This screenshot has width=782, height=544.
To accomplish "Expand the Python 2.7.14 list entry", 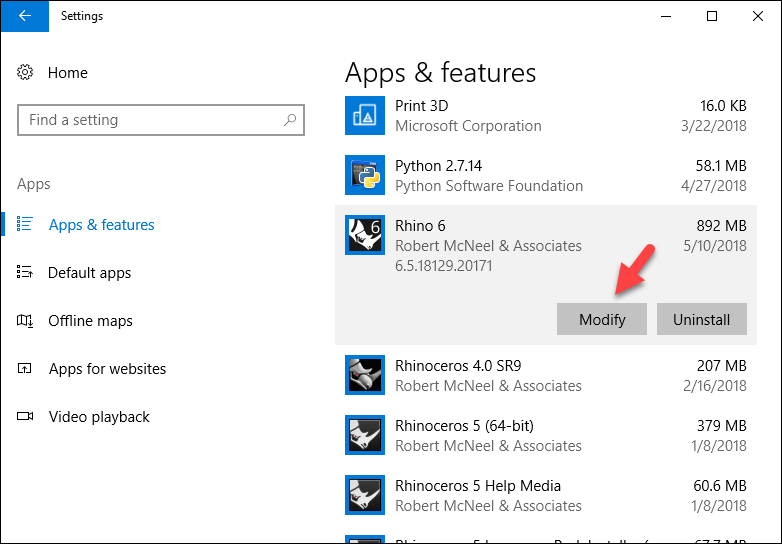I will 546,175.
